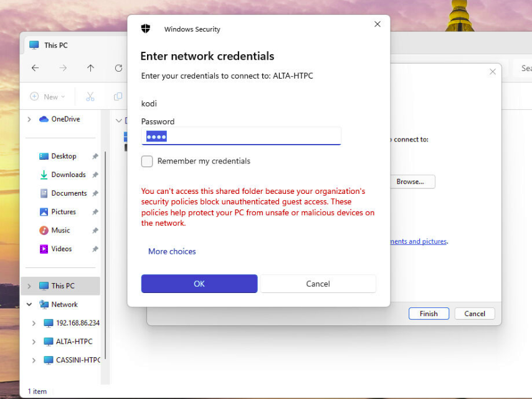
Task: Click the Back arrow in File Explorer
Action: [x=36, y=68]
